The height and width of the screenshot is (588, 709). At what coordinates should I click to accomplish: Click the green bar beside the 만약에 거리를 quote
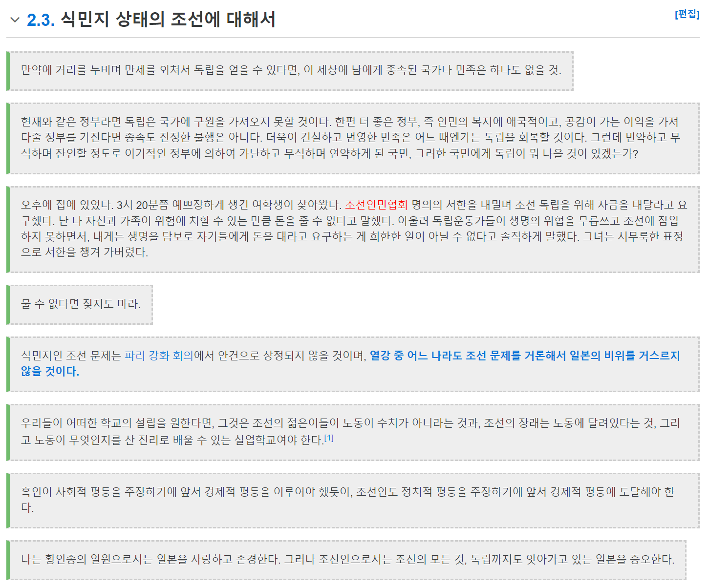[x=8, y=71]
